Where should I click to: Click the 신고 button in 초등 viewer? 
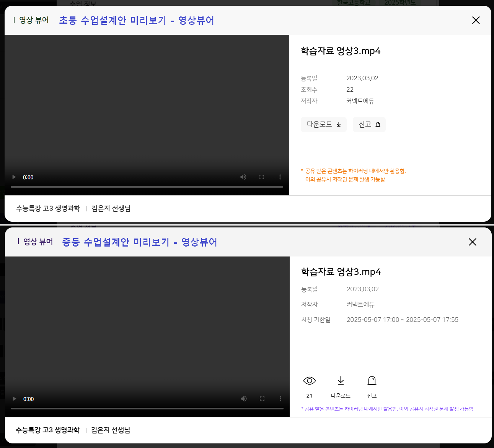(x=369, y=125)
